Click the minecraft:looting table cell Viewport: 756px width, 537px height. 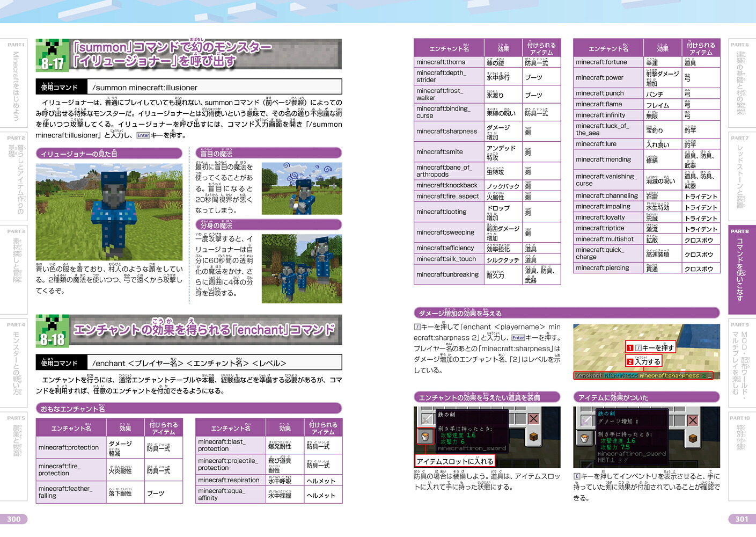449,212
